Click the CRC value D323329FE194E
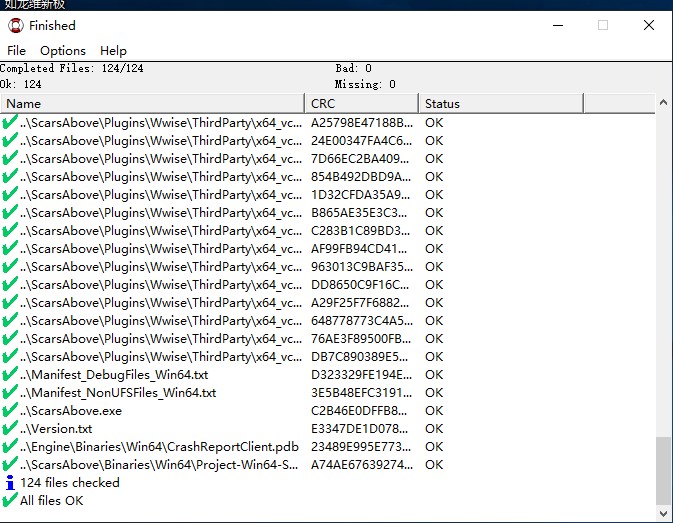Viewport: 673px width, 523px height. tap(361, 375)
